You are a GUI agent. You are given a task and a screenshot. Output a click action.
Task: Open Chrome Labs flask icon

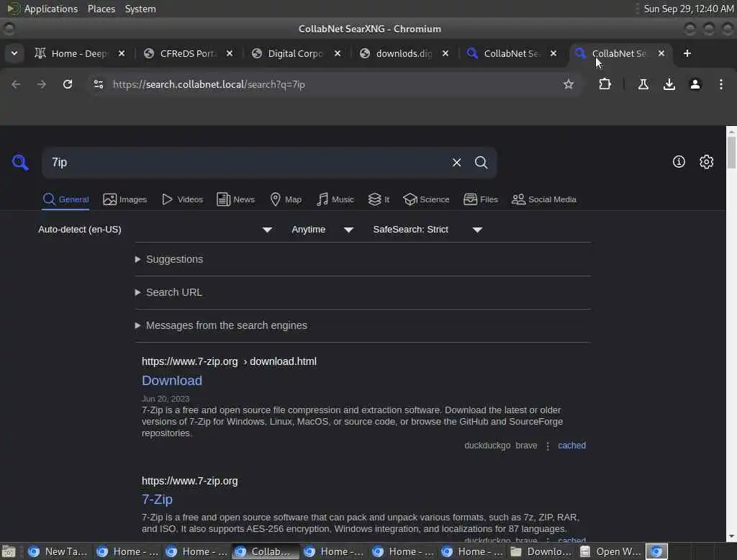point(643,84)
